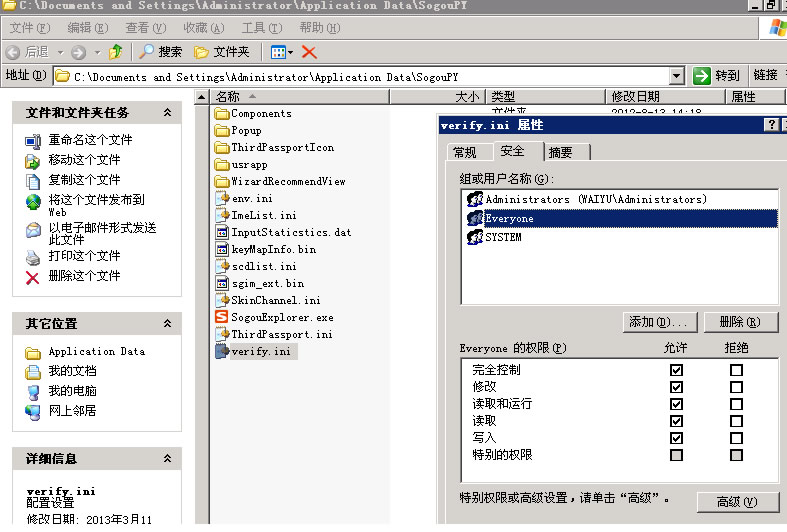Screen dimensions: 787x532
Task: Collapse the 其它位置 panel
Action: pos(168,323)
